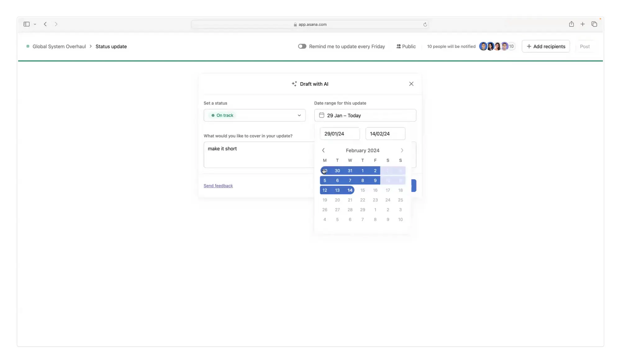This screenshot has height=364, width=621.
Task: Click the Draft with AI sparkle icon
Action: tap(294, 84)
